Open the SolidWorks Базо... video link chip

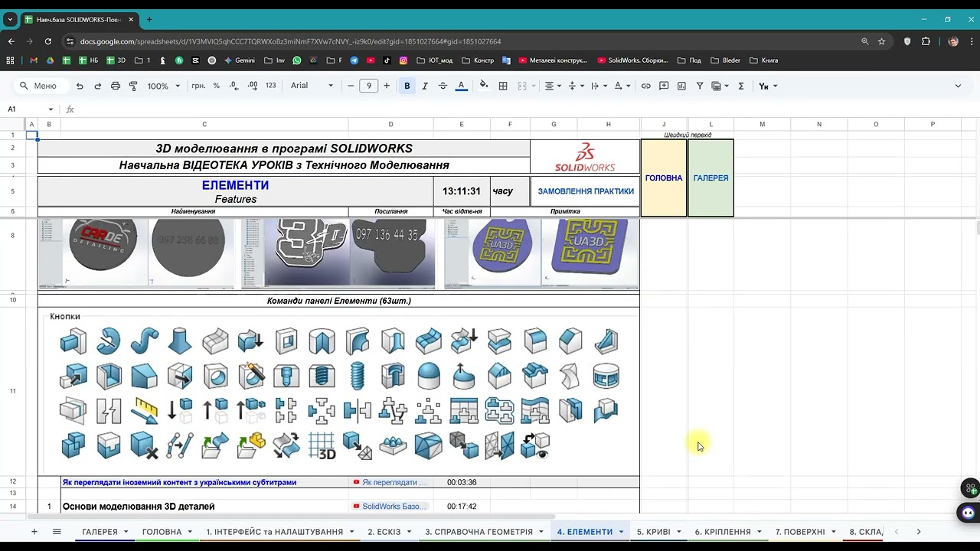[x=390, y=507]
